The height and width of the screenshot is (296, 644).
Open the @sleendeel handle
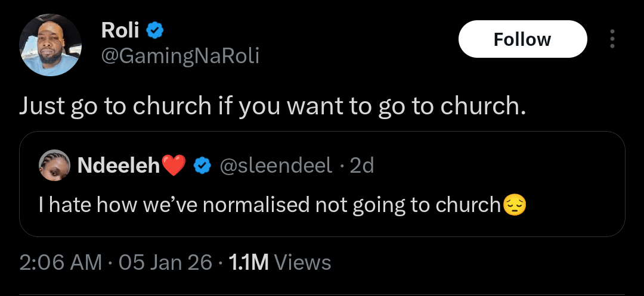click(x=276, y=166)
